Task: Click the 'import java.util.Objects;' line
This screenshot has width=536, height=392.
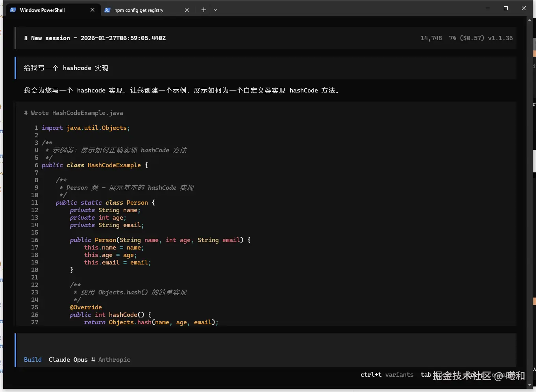Action: coord(86,128)
